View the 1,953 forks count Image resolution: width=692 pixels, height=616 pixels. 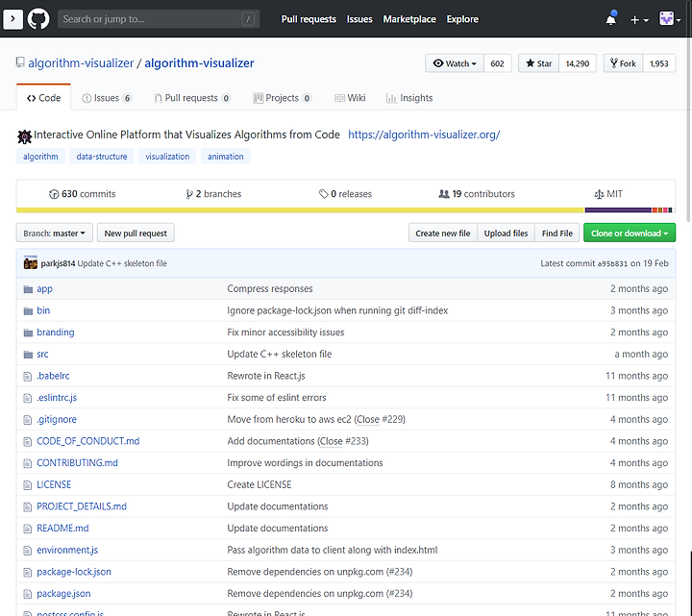pos(659,63)
